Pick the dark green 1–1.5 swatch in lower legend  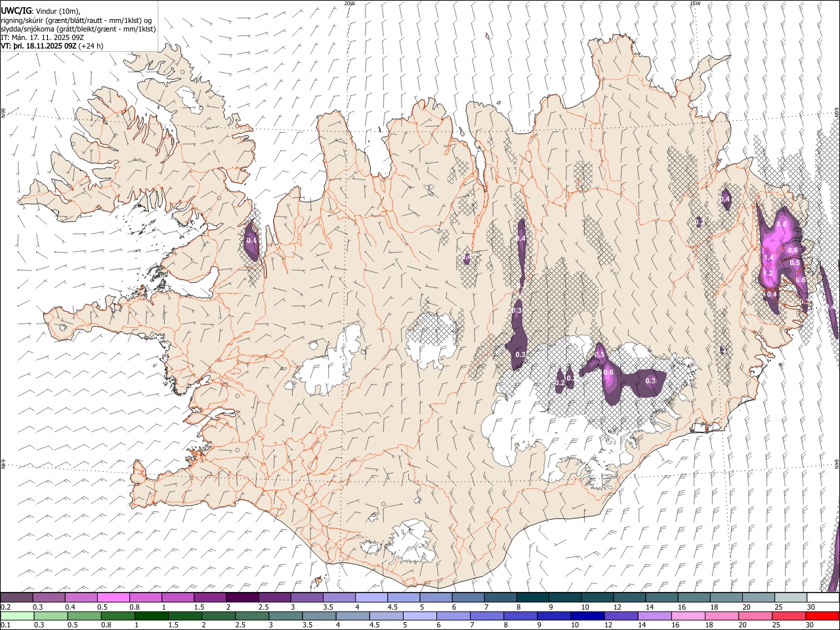152,616
